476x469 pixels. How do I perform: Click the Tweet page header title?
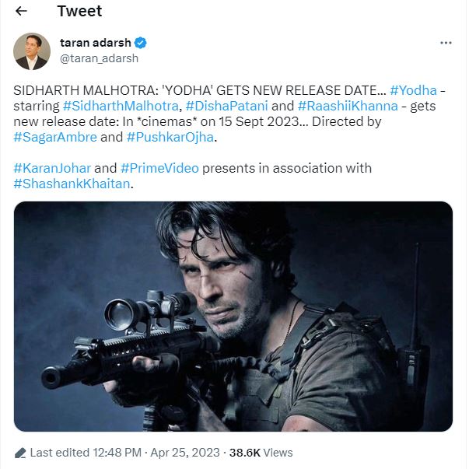(79, 12)
